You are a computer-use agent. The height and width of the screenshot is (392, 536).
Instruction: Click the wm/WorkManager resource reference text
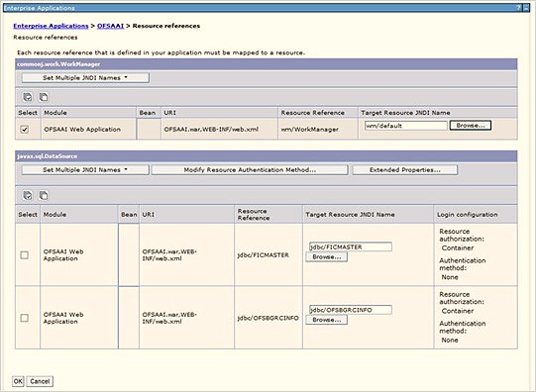pos(310,130)
